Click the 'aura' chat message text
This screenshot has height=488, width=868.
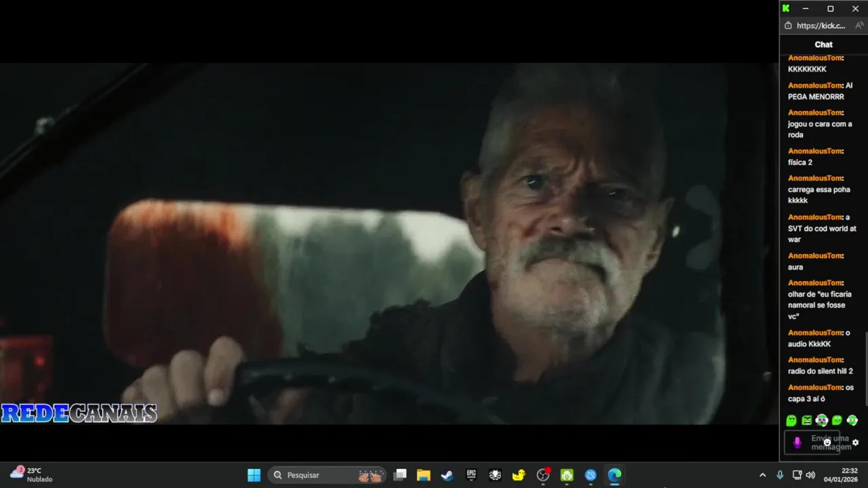click(795, 267)
